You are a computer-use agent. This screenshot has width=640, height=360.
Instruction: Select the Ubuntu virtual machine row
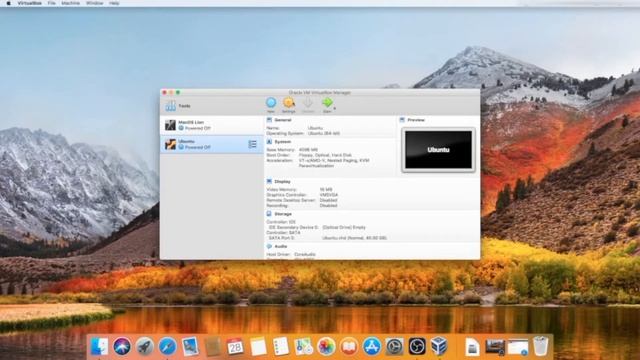(212, 144)
